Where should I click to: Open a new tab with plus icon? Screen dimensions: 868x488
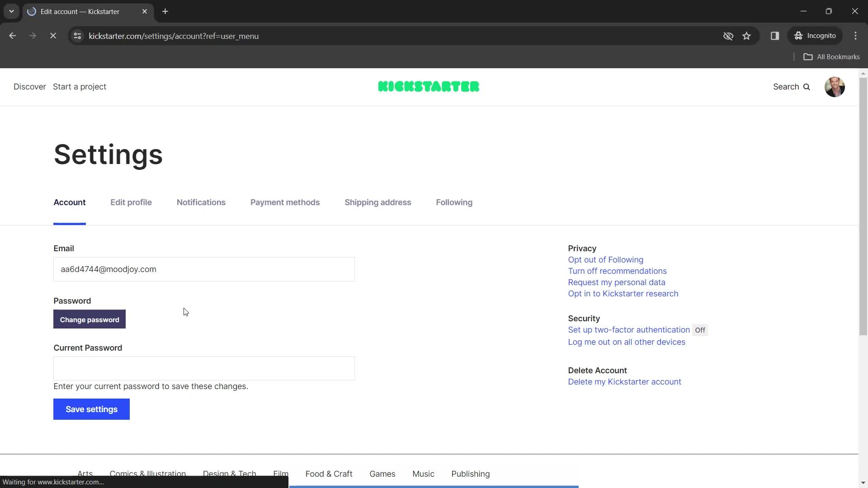point(165,11)
